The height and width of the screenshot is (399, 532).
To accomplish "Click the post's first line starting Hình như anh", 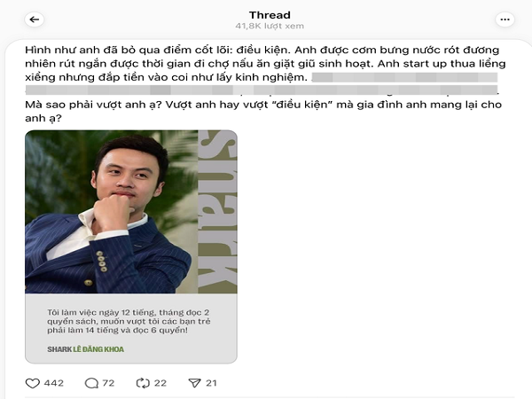I will pos(262,51).
